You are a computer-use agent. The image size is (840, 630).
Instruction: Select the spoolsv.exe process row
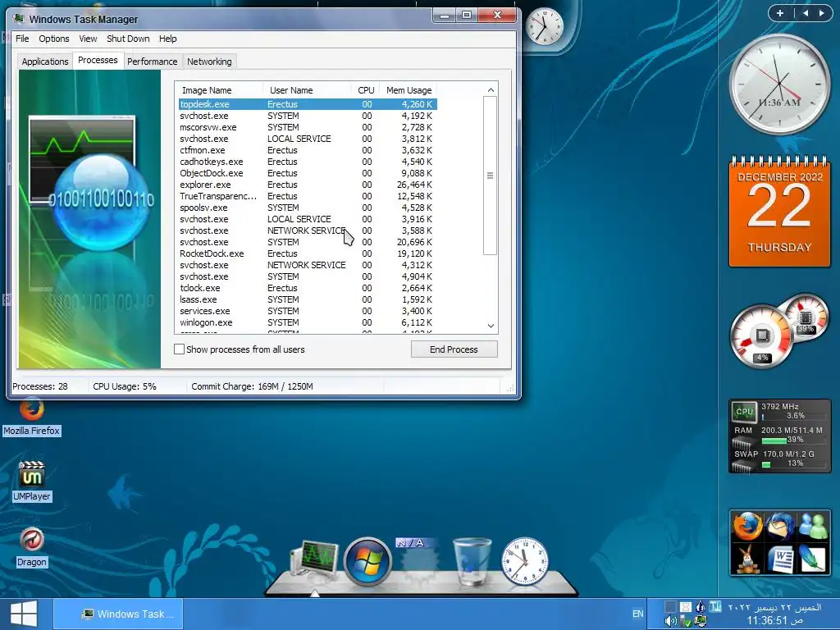pyautogui.click(x=308, y=208)
